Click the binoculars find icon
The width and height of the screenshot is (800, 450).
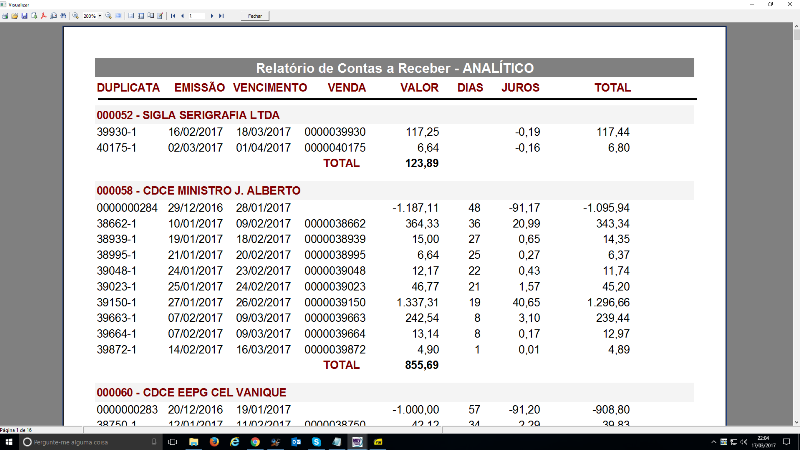(x=63, y=16)
